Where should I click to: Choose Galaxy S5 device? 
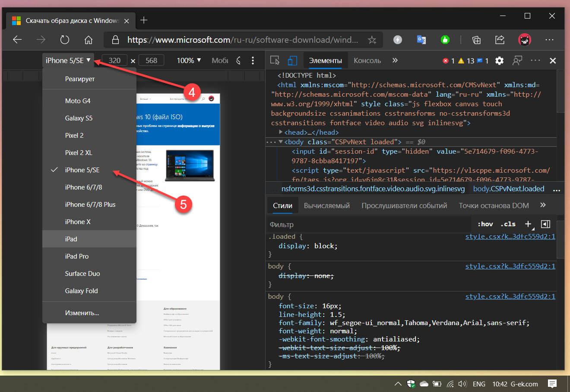89,118
